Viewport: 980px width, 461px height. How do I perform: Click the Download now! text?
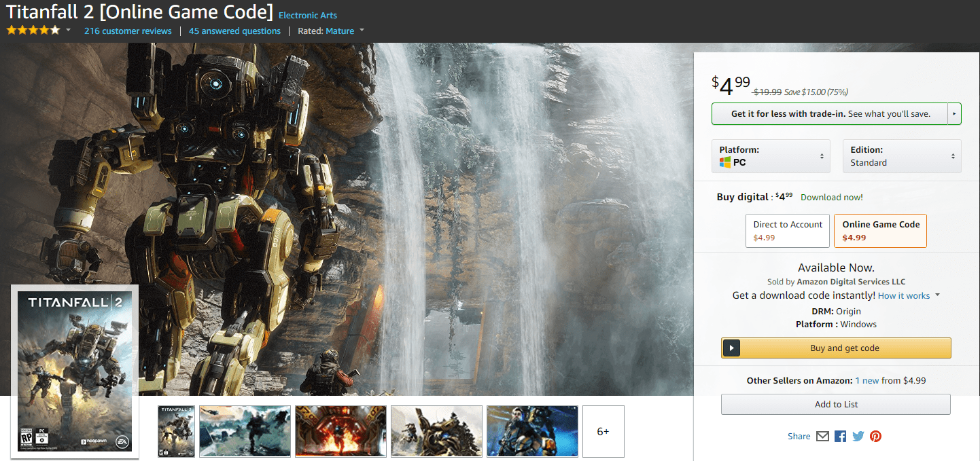[832, 198]
